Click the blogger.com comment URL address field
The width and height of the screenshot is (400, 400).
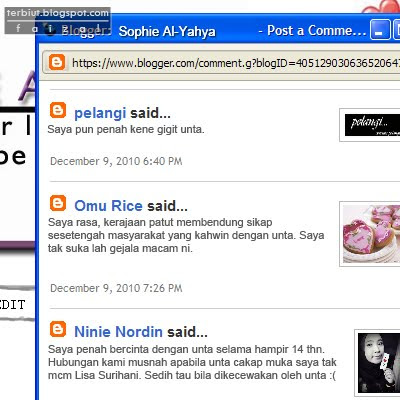click(x=221, y=63)
